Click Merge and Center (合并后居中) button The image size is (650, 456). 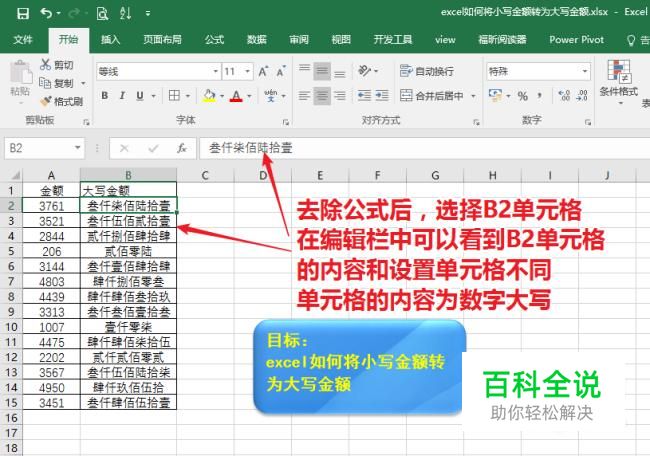432,96
